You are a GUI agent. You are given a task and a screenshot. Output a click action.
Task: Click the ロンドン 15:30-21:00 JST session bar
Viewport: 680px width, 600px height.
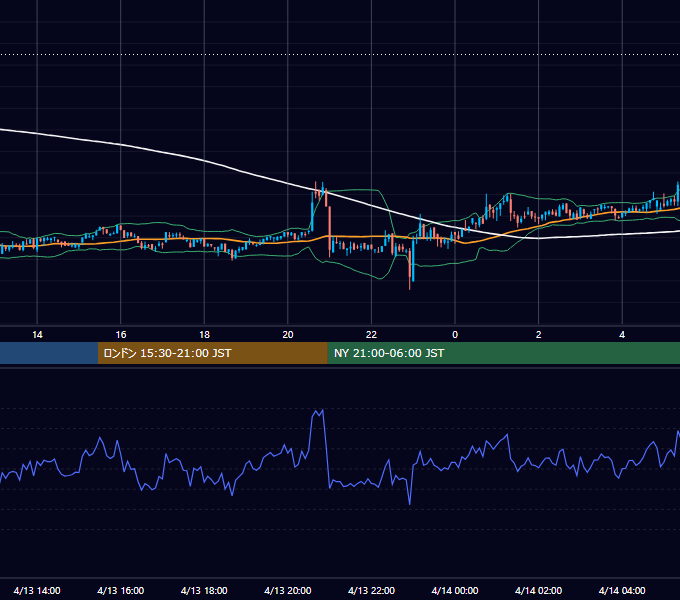pos(212,353)
